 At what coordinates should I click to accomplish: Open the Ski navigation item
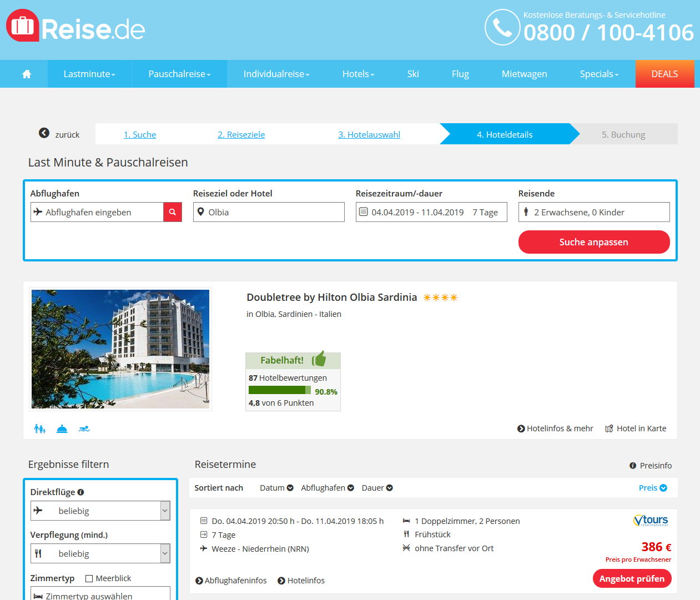point(413,74)
